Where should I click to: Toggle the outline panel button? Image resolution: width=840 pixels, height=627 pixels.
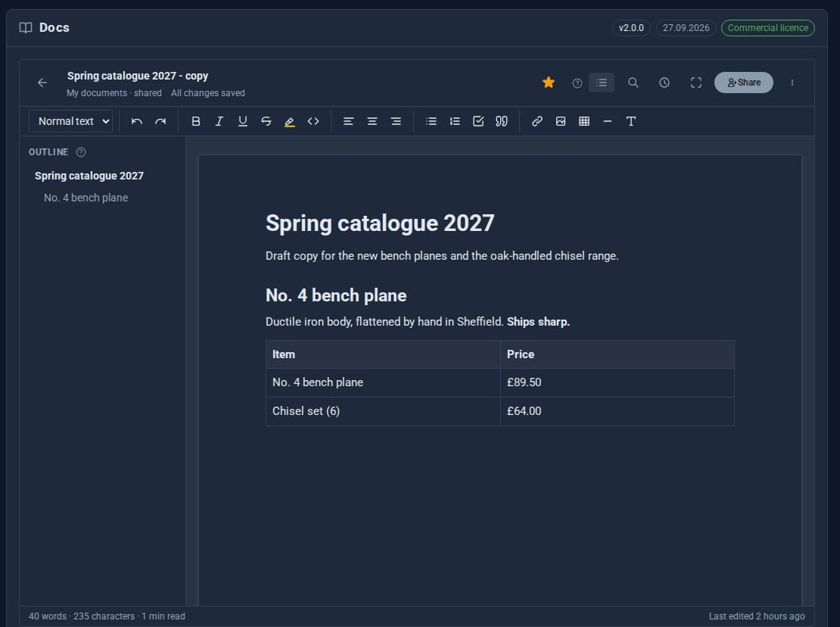pos(602,83)
